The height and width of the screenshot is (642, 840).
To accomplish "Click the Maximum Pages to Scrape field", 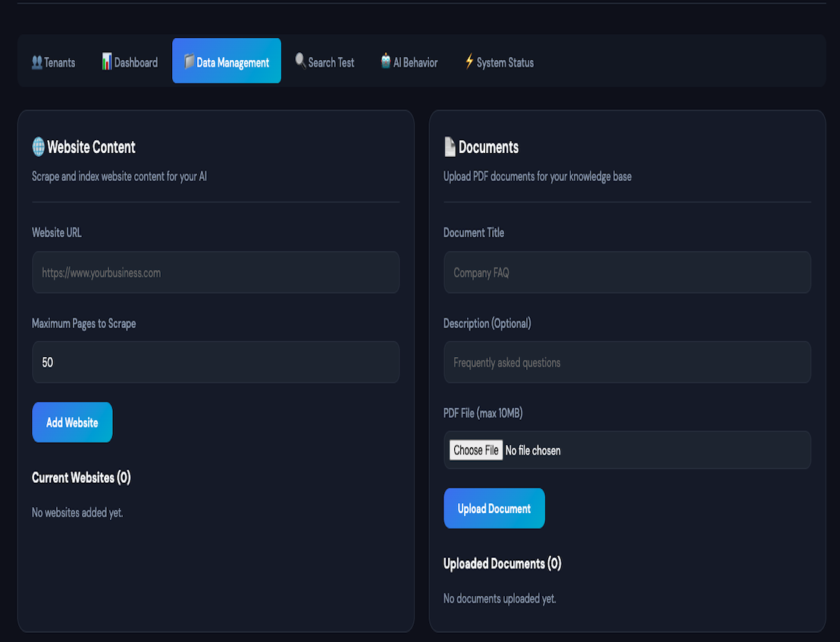I will click(x=215, y=362).
